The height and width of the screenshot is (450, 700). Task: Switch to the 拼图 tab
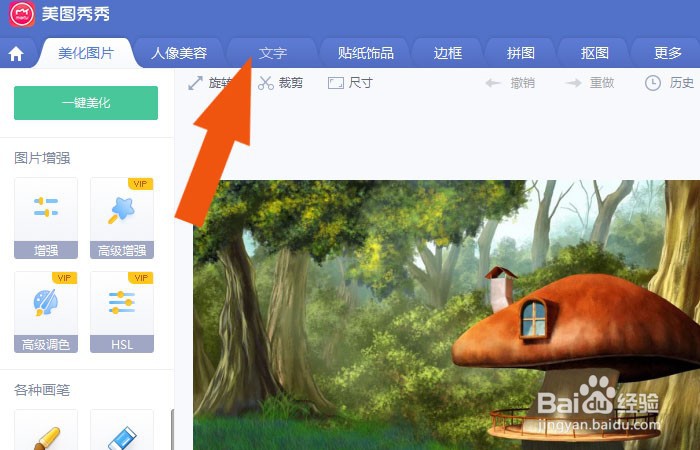[x=521, y=53]
